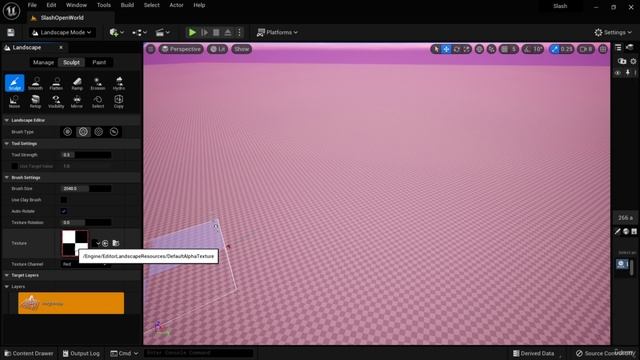Image resolution: width=640 pixels, height=360 pixels.
Task: Toggle surface snapping icon in viewport
Action: pyautogui.click(x=492, y=49)
